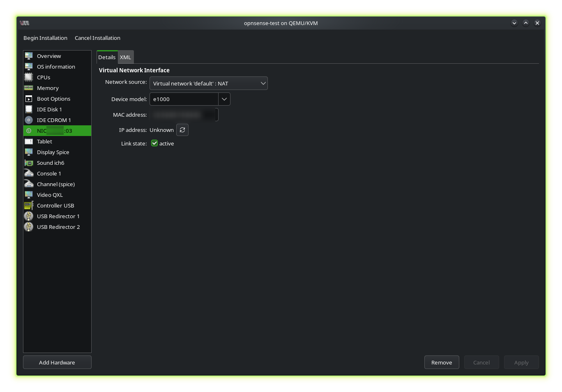Switch to the Details tab

(107, 57)
